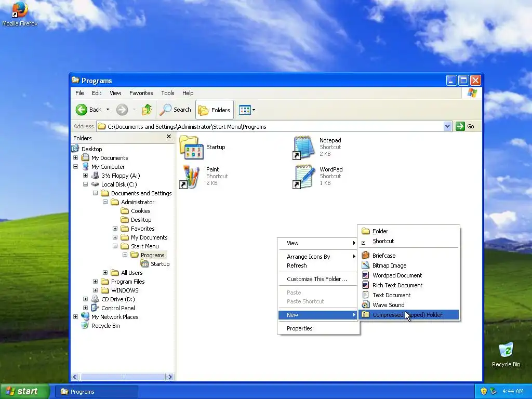This screenshot has width=532, height=399.
Task: Open the File menu
Action: click(79, 93)
